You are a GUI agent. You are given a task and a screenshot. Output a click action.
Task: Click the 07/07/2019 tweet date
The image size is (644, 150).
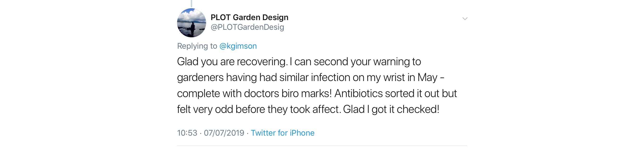tap(224, 133)
